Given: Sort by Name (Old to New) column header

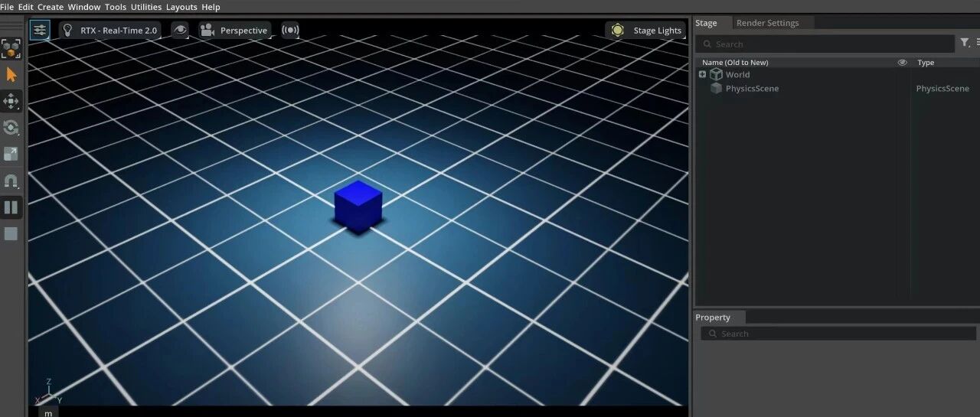Looking at the screenshot, I should point(735,63).
